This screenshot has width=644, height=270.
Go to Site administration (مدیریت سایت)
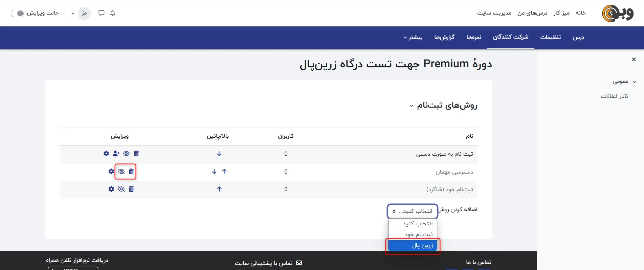tap(494, 13)
